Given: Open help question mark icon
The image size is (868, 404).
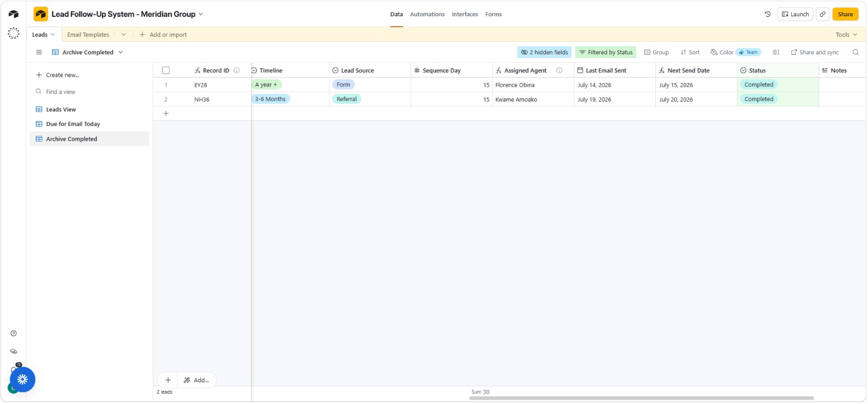Looking at the screenshot, I should [14, 333].
